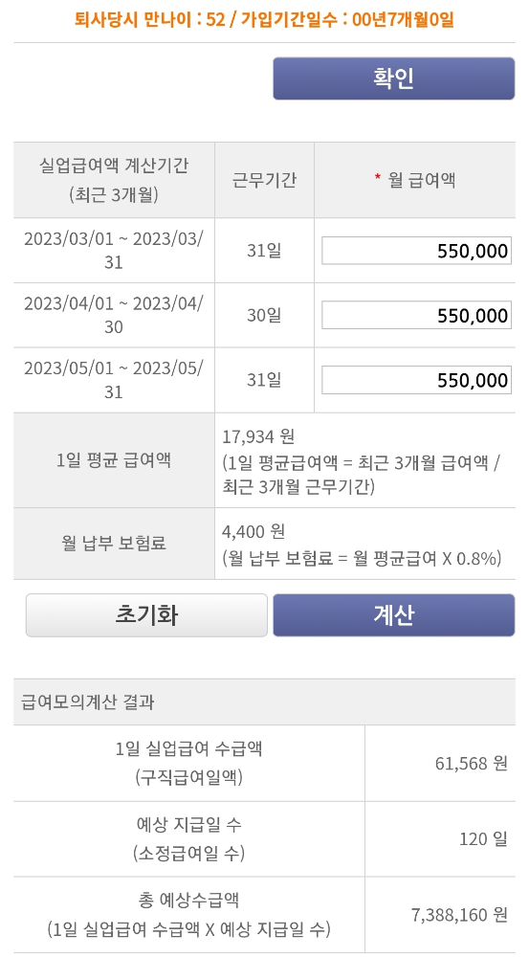Click the 계산 calculate button

click(x=393, y=615)
